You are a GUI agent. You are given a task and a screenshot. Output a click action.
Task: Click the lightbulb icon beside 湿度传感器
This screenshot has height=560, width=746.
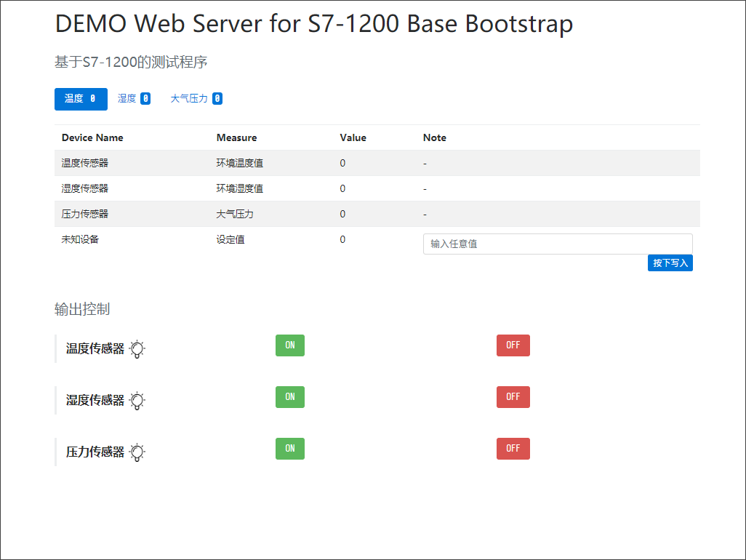[x=137, y=401]
